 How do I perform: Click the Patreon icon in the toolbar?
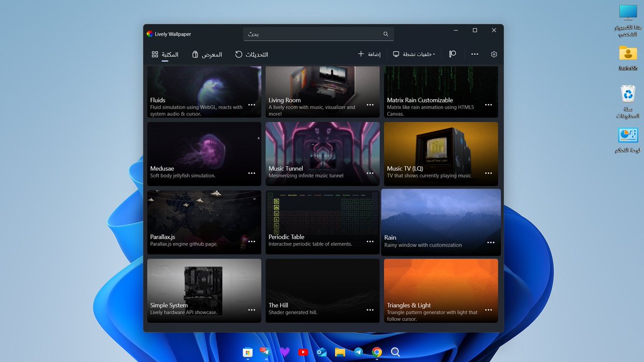452,54
